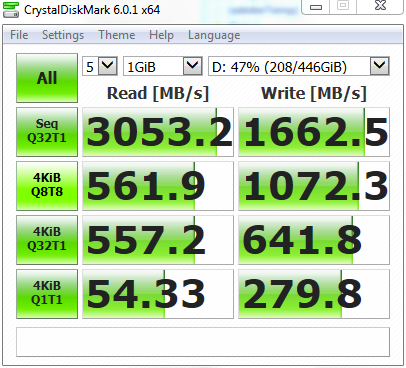Viewport: 406px width, 368px height.
Task: Click the Seq write result 1662.5
Action: 314,132
